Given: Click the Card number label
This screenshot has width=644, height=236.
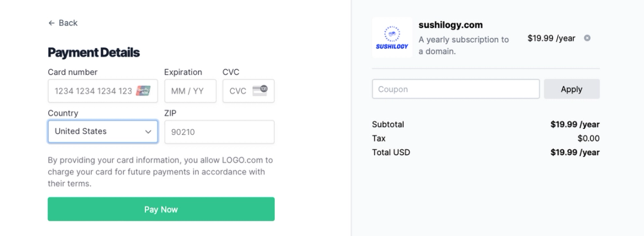Looking at the screenshot, I should click(x=73, y=72).
